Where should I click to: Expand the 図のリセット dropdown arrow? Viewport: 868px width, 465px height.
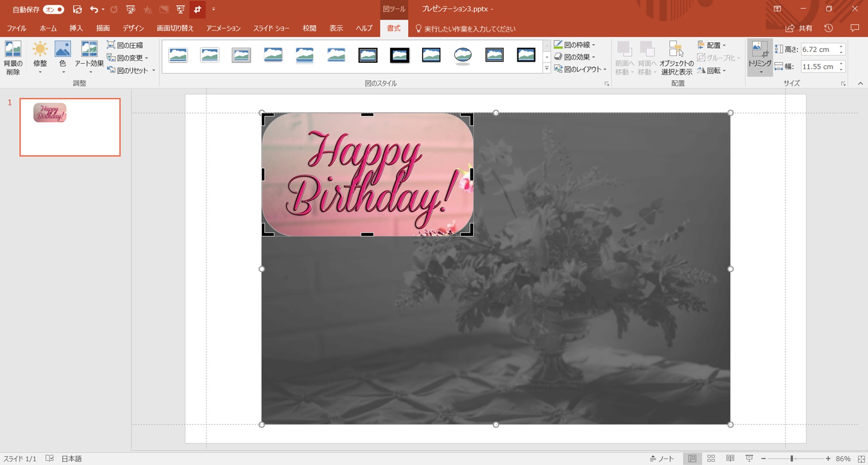click(x=153, y=70)
